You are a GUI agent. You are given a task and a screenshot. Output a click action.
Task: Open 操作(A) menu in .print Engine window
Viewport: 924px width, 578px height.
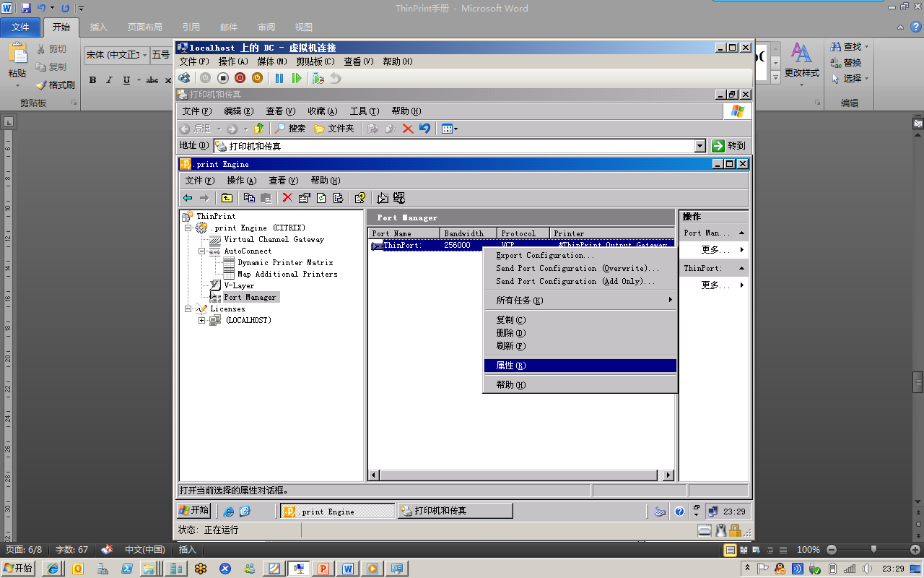242,181
